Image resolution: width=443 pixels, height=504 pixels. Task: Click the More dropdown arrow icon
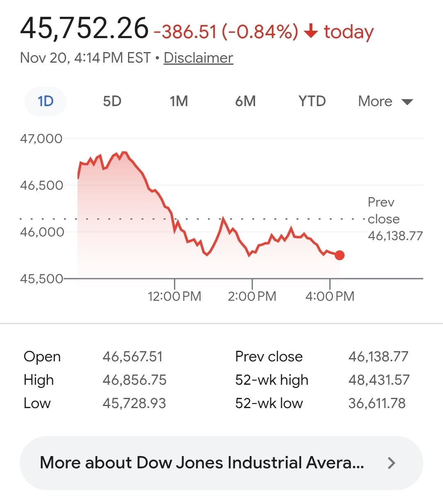coord(407,102)
